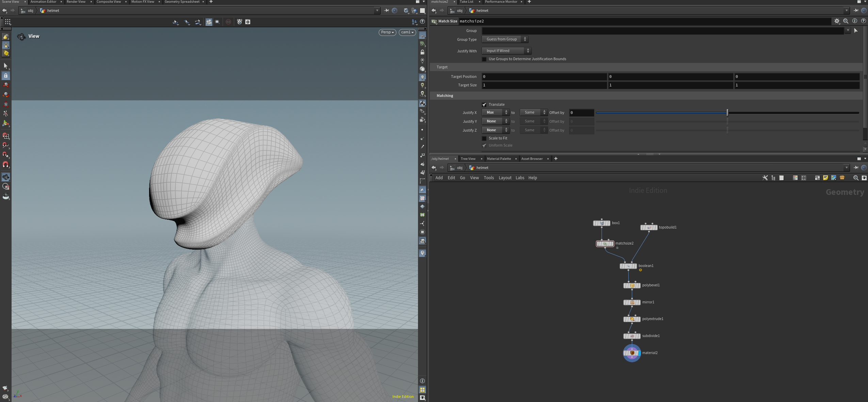Click the cam1 camera button
Image resolution: width=868 pixels, height=402 pixels.
[407, 32]
